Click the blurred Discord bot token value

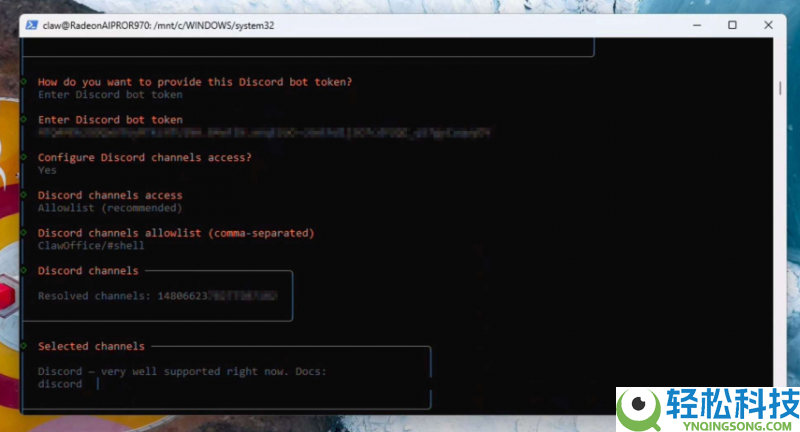[x=264, y=133]
